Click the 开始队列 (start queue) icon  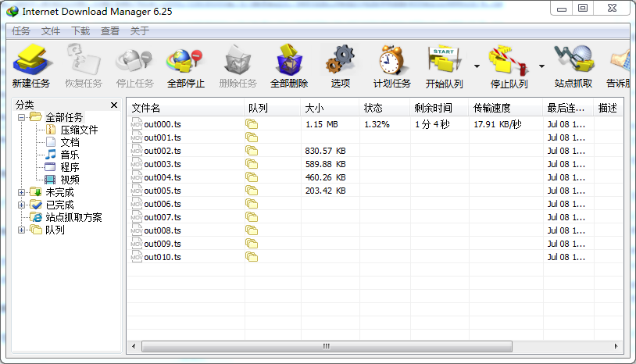[x=444, y=59]
